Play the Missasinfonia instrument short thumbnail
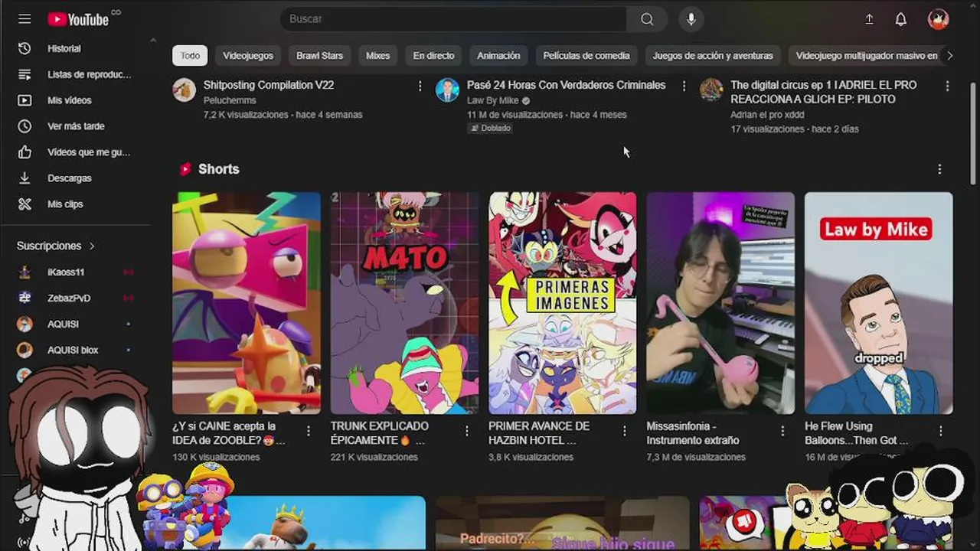Viewport: 980px width, 551px height. click(720, 303)
